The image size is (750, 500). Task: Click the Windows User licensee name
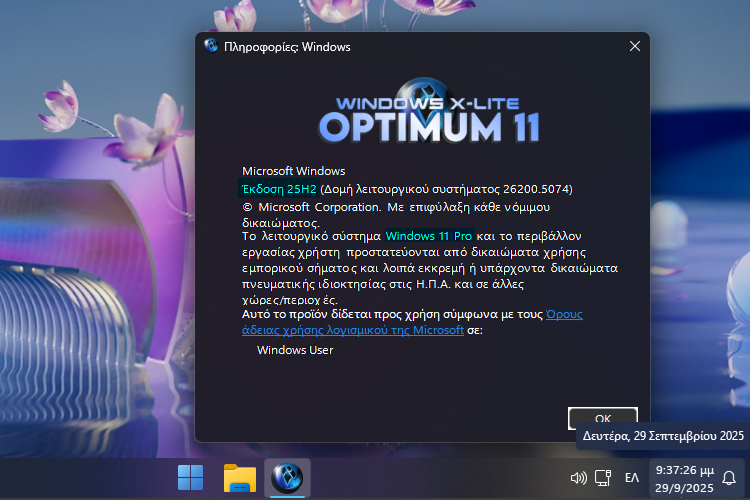coord(295,350)
